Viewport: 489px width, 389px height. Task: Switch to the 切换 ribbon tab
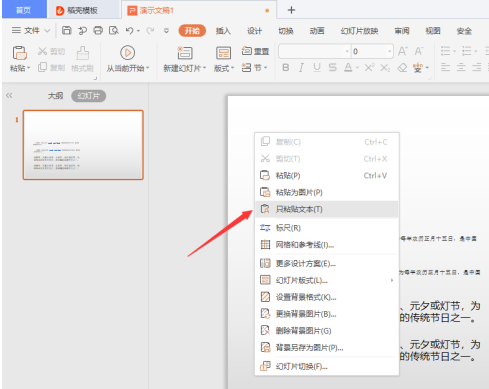pos(286,31)
